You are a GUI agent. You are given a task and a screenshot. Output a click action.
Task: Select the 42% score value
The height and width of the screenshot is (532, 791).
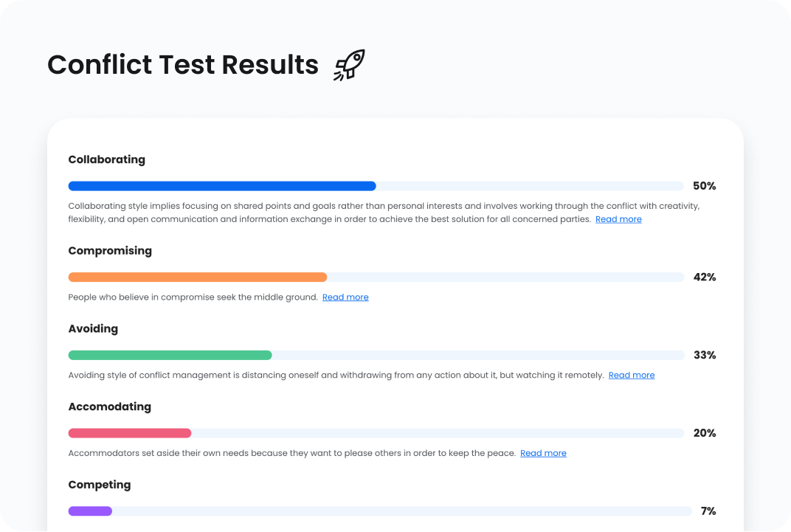[705, 277]
